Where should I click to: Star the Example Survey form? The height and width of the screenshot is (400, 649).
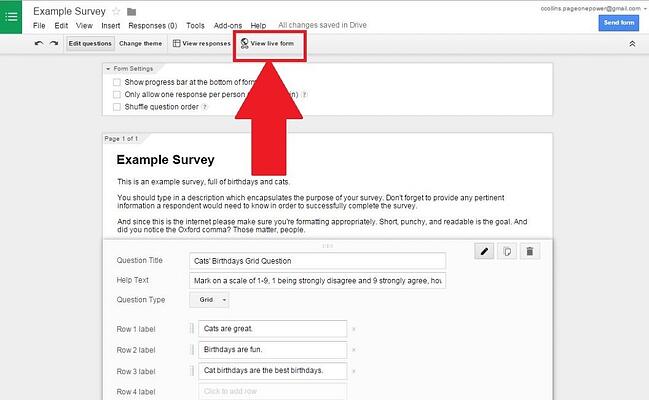point(116,12)
